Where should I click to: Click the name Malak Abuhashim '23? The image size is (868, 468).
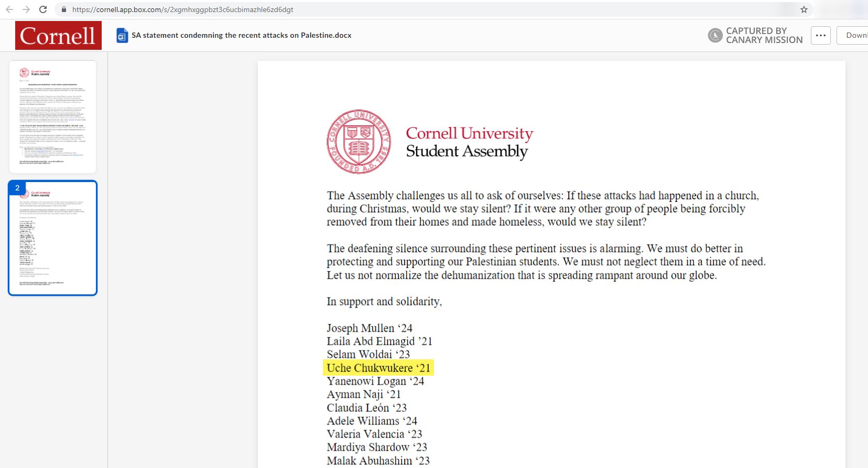coord(378,461)
